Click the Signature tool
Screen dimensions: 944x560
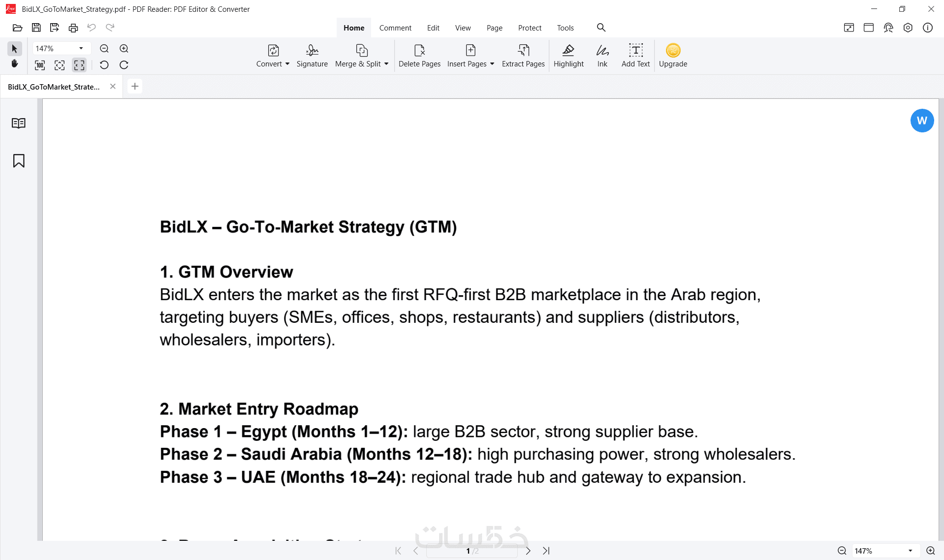pyautogui.click(x=312, y=56)
